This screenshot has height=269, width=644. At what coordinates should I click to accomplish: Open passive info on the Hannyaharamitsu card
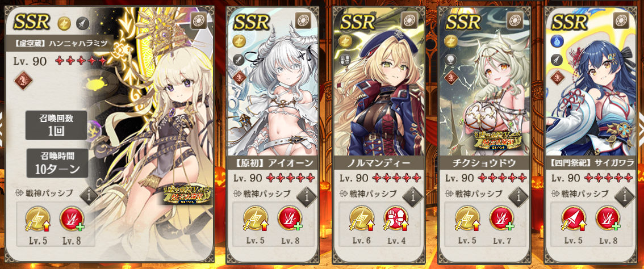(89, 196)
